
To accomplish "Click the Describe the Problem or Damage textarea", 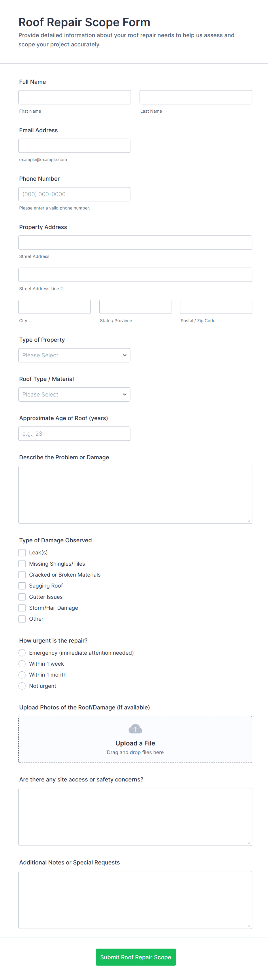I will [135, 494].
